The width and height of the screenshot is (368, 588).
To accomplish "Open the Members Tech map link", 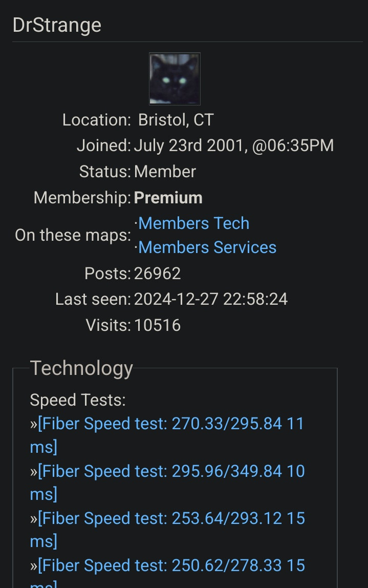I will (x=194, y=223).
